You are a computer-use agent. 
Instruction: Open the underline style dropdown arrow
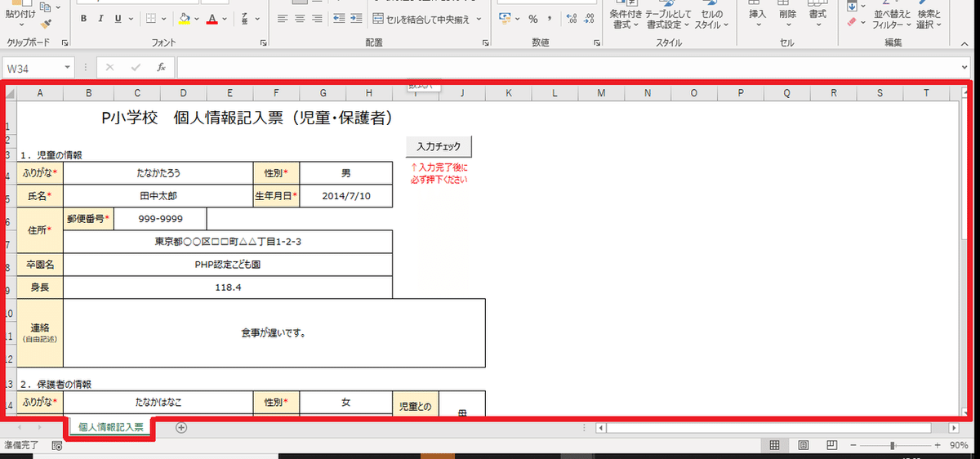pos(131,19)
